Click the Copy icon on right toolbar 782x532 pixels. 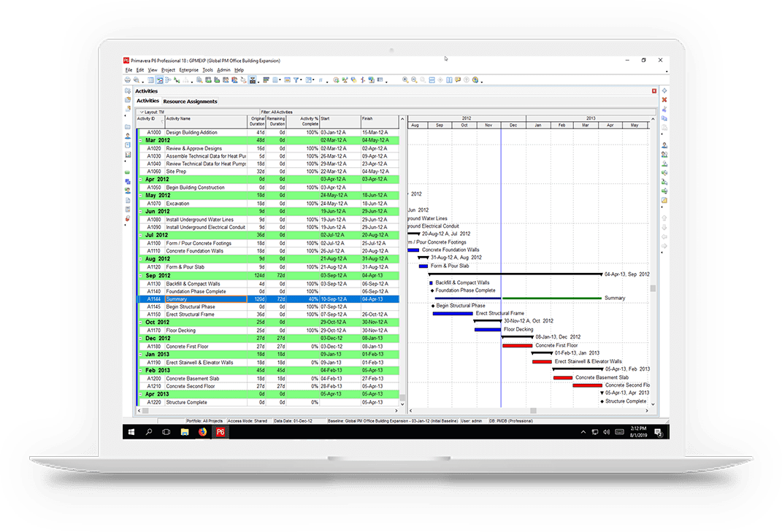pyautogui.click(x=664, y=118)
